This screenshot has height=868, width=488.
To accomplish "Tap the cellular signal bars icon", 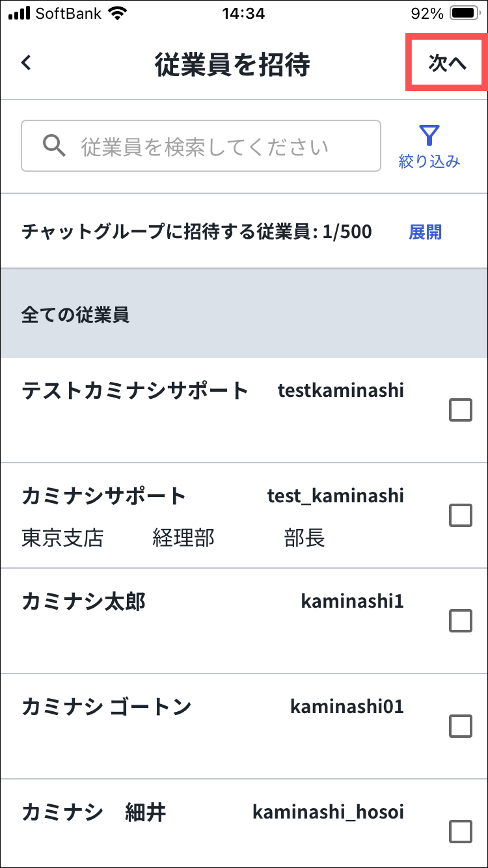I will tap(20, 13).
